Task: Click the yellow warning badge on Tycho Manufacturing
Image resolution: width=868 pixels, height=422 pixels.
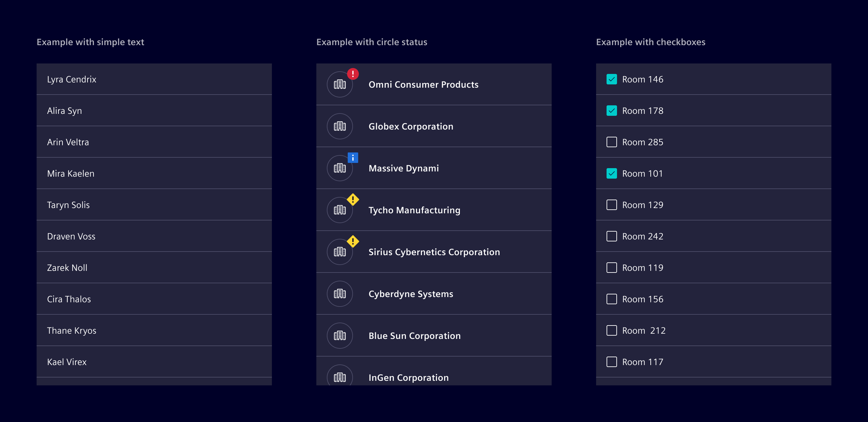Action: (353, 199)
